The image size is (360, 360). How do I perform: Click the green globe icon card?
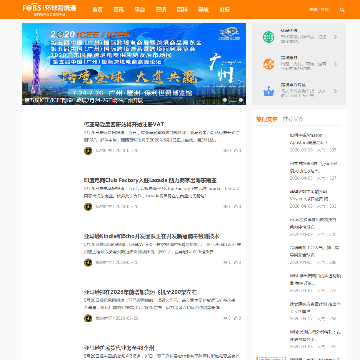click(x=268, y=37)
